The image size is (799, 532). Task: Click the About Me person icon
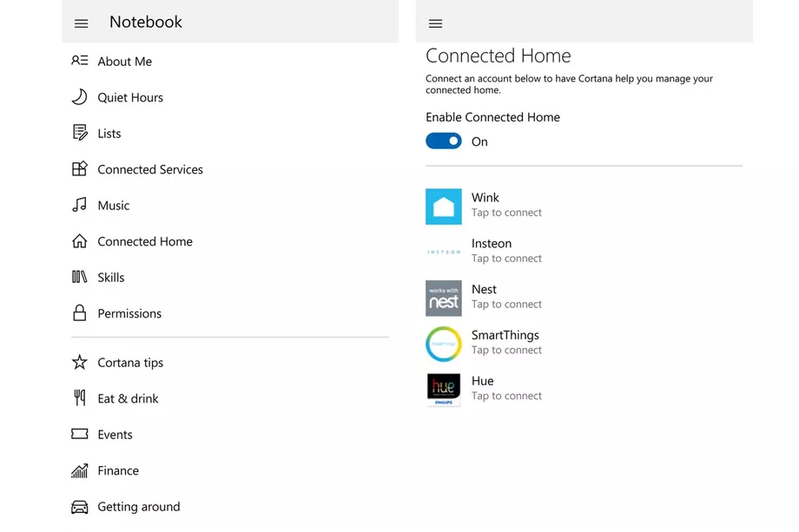pos(80,61)
